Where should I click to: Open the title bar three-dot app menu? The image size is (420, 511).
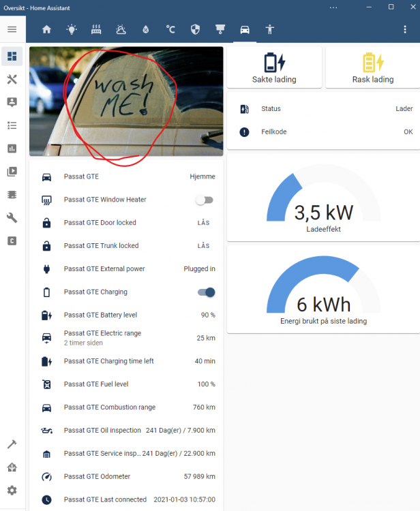(x=333, y=7)
